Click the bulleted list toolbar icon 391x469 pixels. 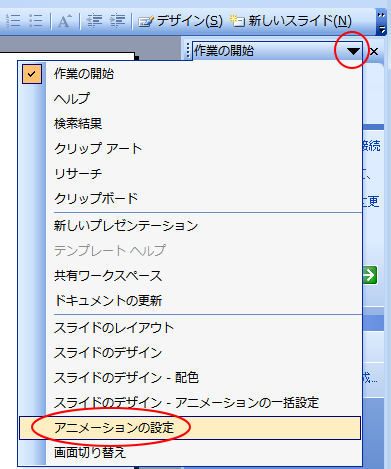tap(36, 21)
